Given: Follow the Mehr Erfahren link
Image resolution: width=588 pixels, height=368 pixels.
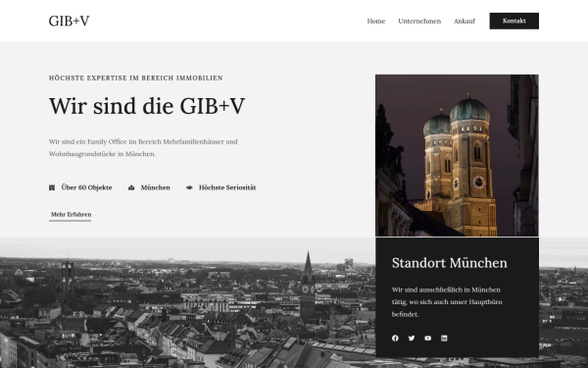Looking at the screenshot, I should pyautogui.click(x=71, y=215).
